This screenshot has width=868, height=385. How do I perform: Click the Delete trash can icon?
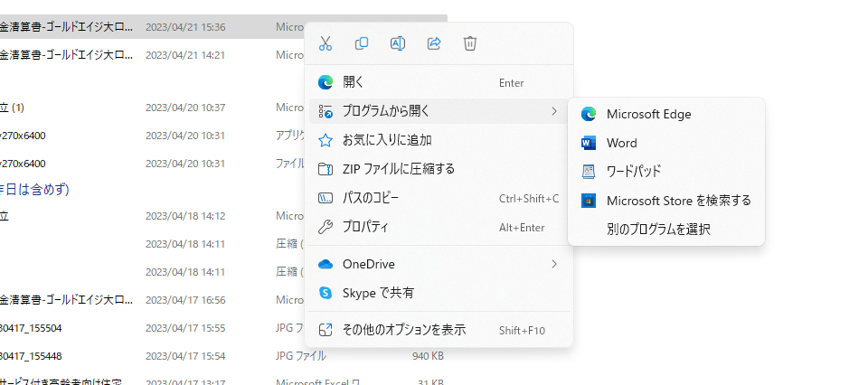(470, 43)
